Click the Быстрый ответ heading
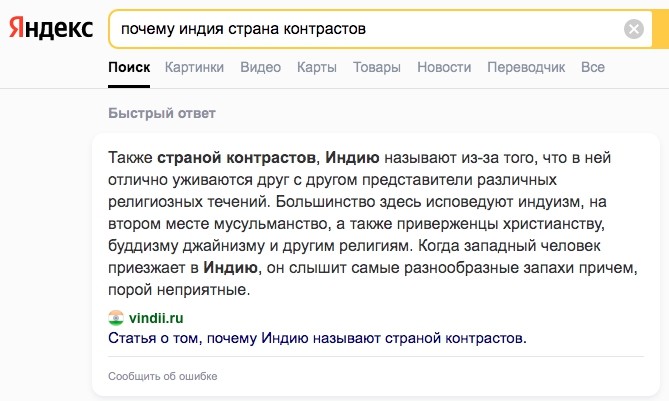Image resolution: width=669 pixels, height=401 pixels. click(x=161, y=112)
